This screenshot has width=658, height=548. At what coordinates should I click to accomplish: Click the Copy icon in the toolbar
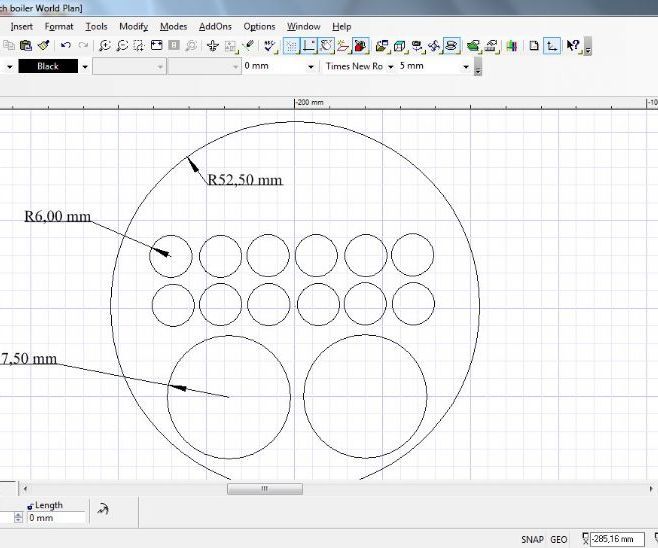pyautogui.click(x=9, y=45)
